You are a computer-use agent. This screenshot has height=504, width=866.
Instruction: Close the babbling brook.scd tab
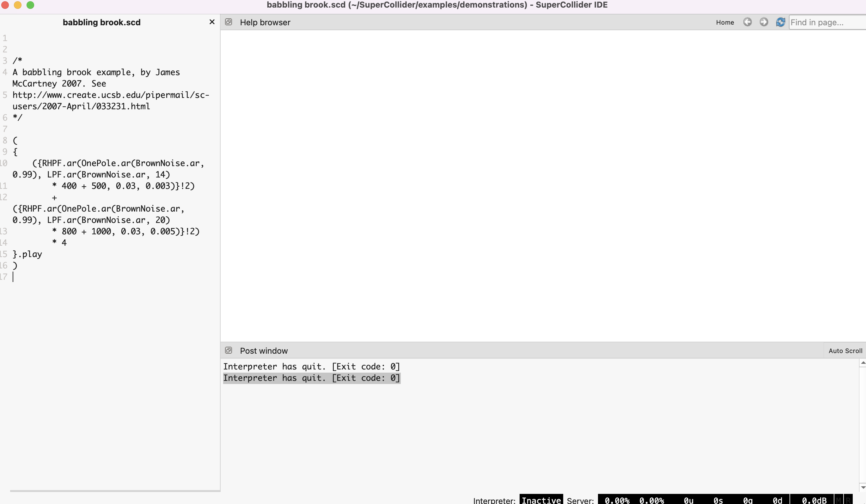point(212,22)
